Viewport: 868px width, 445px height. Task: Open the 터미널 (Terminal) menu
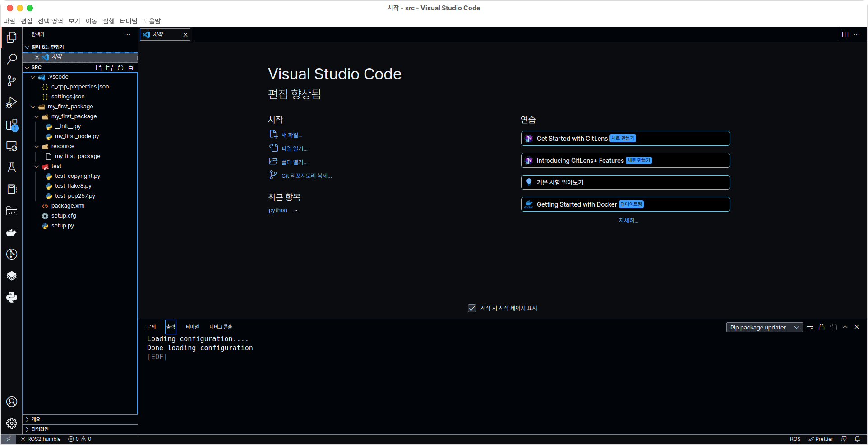[x=129, y=21]
